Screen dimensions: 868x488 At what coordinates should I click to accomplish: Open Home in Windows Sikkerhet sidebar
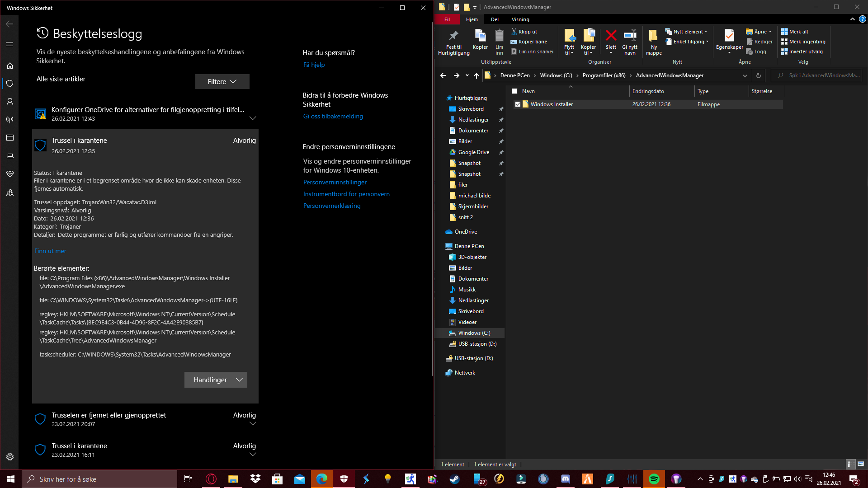coord(10,66)
